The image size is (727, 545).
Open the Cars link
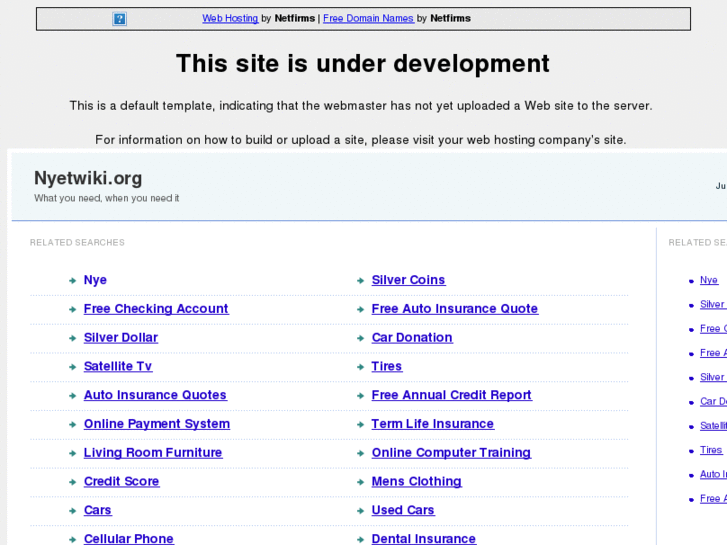pos(97,510)
